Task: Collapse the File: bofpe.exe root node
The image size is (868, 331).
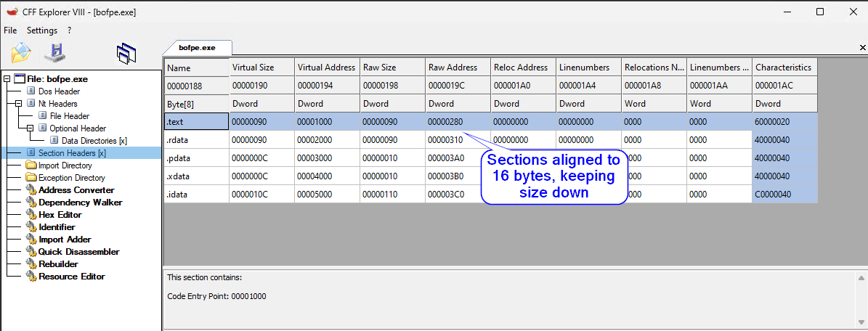Action: point(7,79)
